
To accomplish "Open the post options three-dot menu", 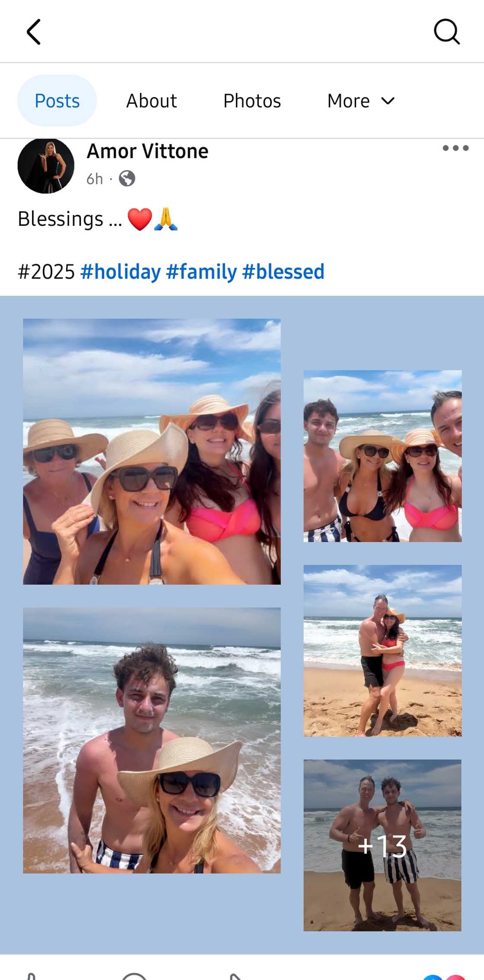I will coord(455,148).
